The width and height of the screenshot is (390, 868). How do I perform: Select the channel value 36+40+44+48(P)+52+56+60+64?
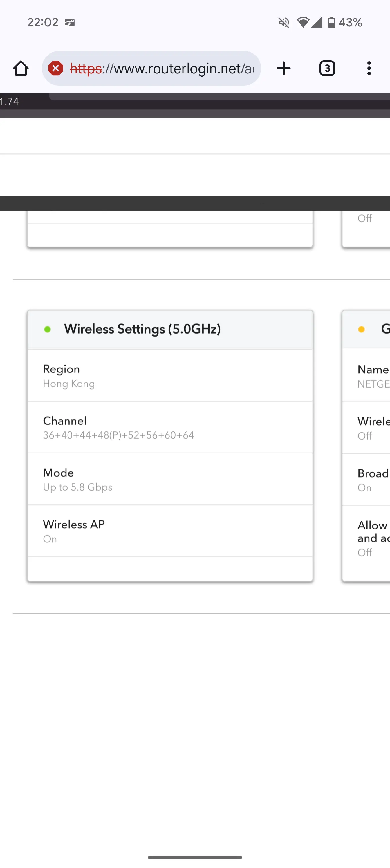coord(118,435)
